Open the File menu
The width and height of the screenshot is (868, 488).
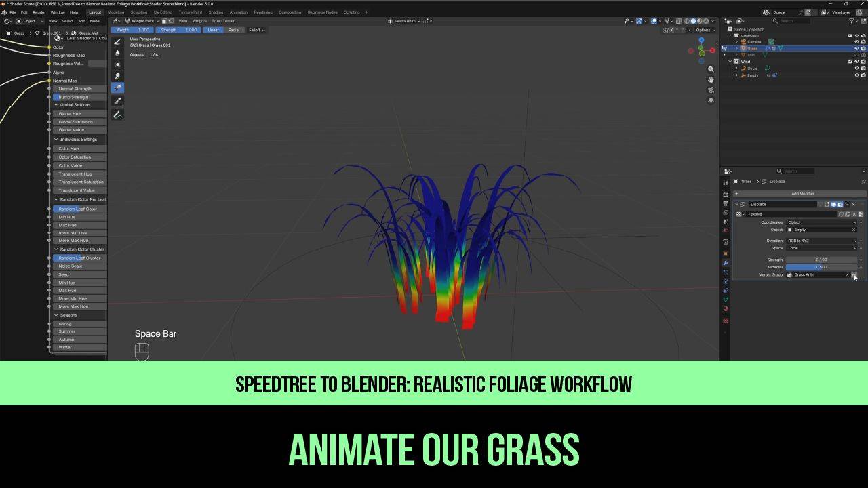[x=12, y=12]
